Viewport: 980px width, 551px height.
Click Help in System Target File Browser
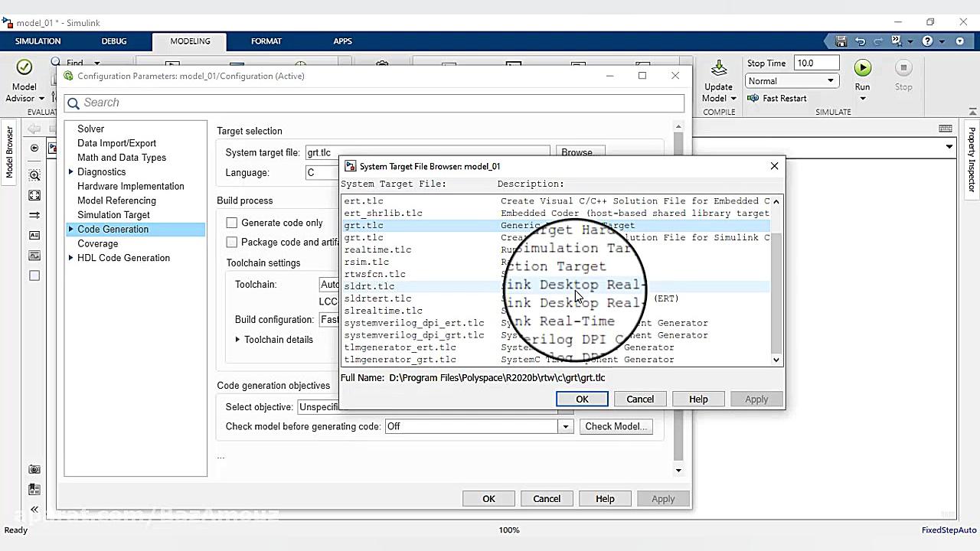point(698,399)
